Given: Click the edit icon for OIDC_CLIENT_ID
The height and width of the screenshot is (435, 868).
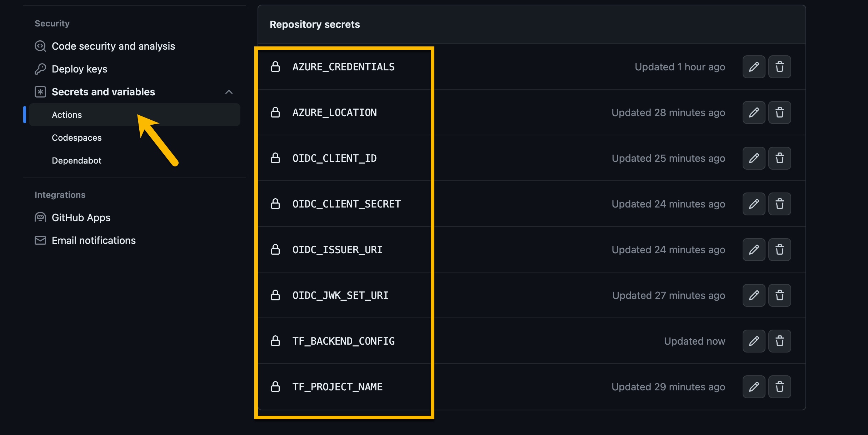Looking at the screenshot, I should 754,157.
